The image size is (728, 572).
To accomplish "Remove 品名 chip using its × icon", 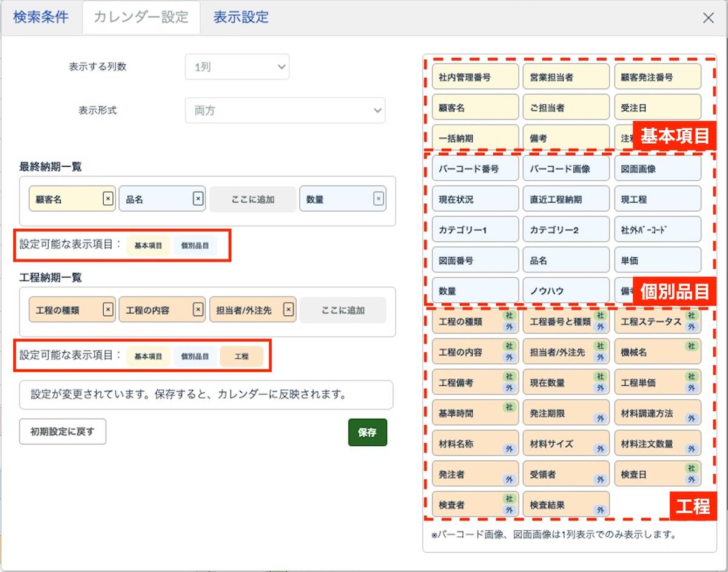I will pyautogui.click(x=198, y=199).
